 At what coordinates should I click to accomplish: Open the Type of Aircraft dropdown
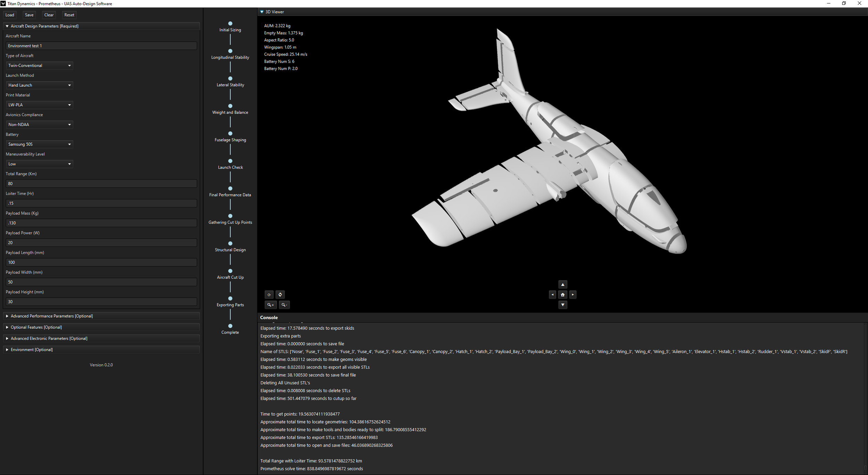pos(39,65)
